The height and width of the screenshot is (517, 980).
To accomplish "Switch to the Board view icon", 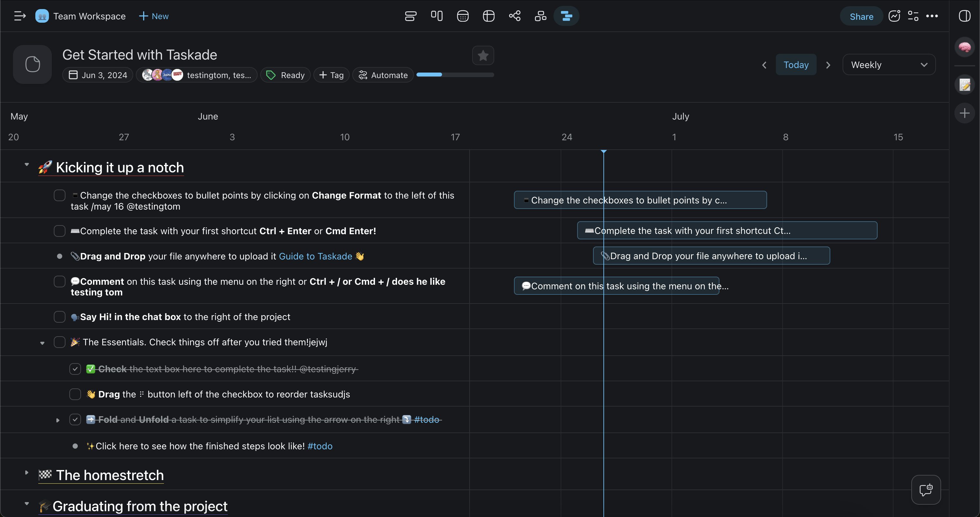I will [437, 16].
